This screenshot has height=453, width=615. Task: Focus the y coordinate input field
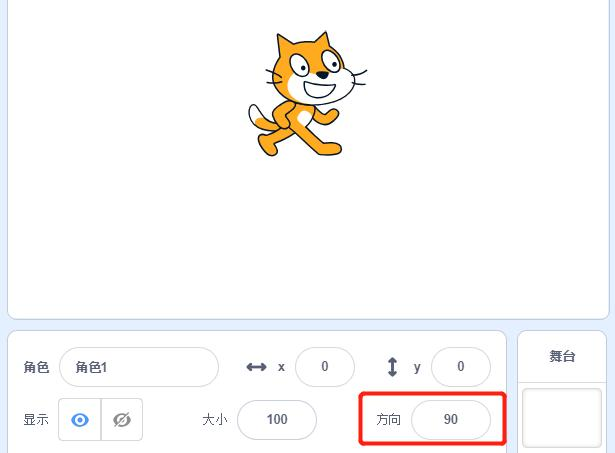[x=460, y=367]
